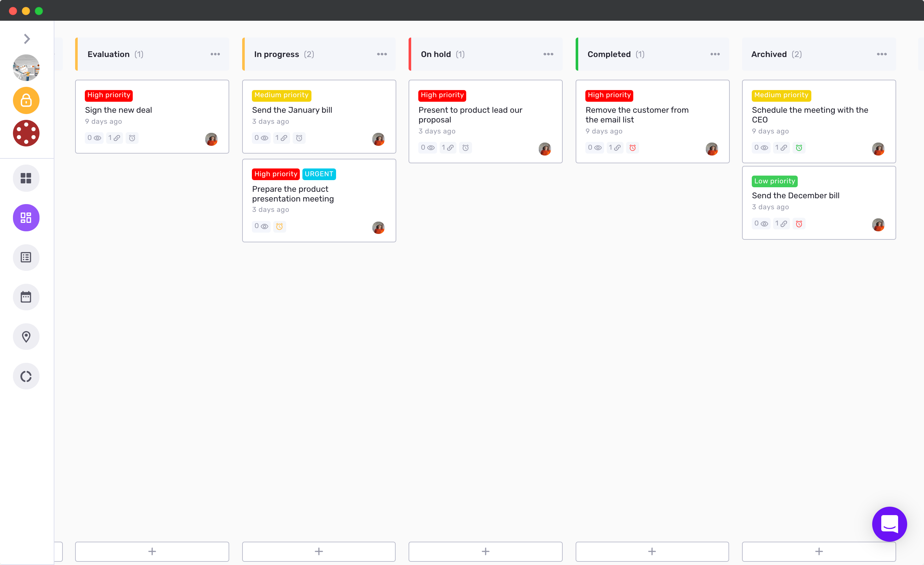This screenshot has width=924, height=565.
Task: Open the orange lock workspace icon
Action: point(26,100)
